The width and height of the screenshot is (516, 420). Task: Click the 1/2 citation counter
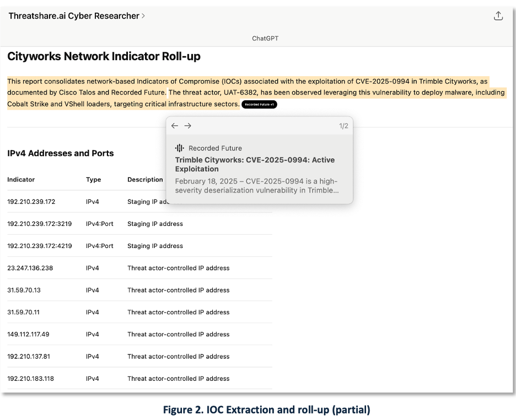343,126
